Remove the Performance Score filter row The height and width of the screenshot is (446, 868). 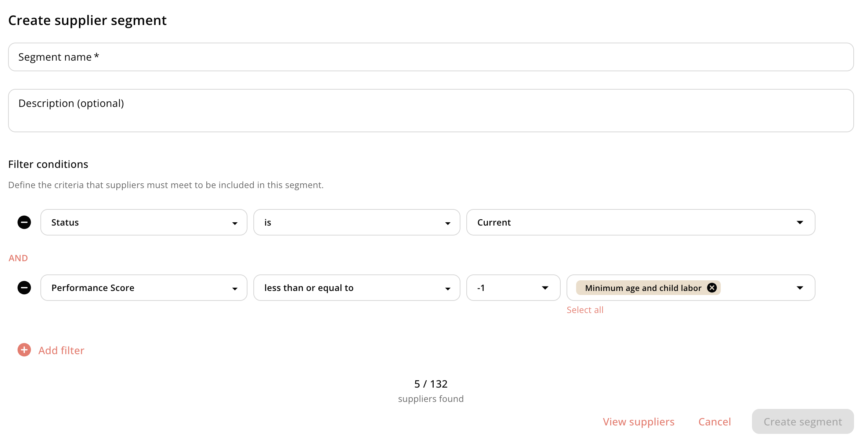pyautogui.click(x=24, y=288)
